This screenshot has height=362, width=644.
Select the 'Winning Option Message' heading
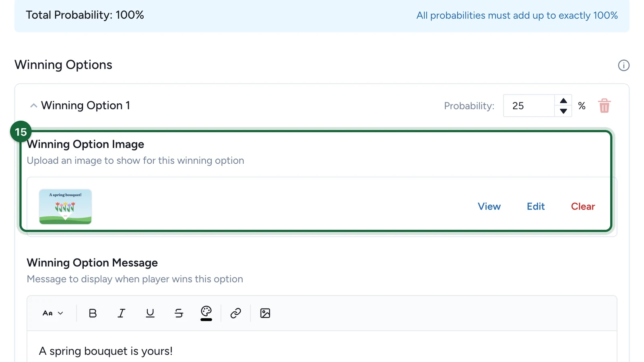coord(92,263)
